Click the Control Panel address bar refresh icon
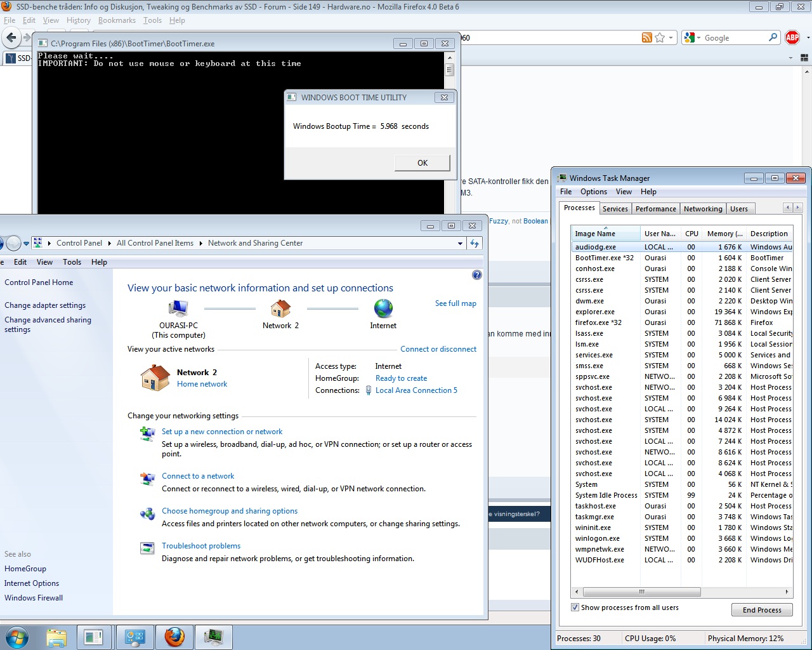Image resolution: width=812 pixels, height=650 pixels. pos(475,243)
